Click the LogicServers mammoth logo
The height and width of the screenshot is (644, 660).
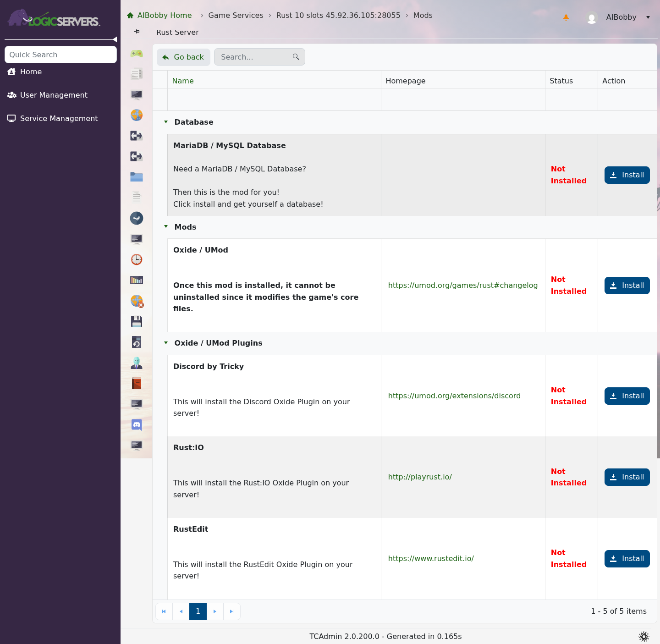coord(54,18)
